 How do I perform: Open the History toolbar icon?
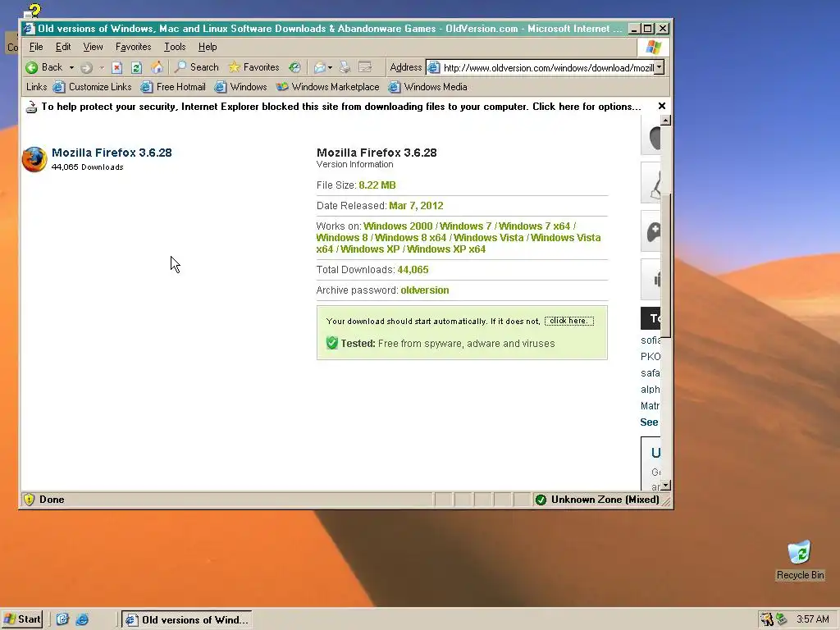[x=294, y=67]
